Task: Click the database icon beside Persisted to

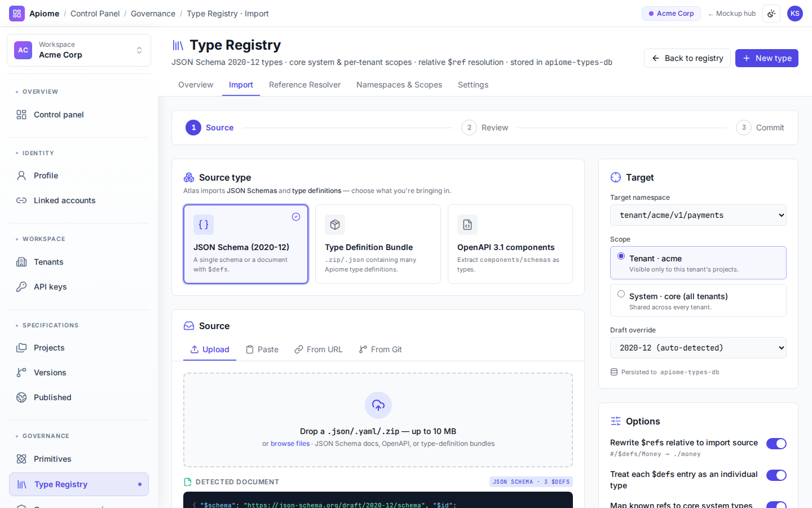Action: click(x=614, y=372)
